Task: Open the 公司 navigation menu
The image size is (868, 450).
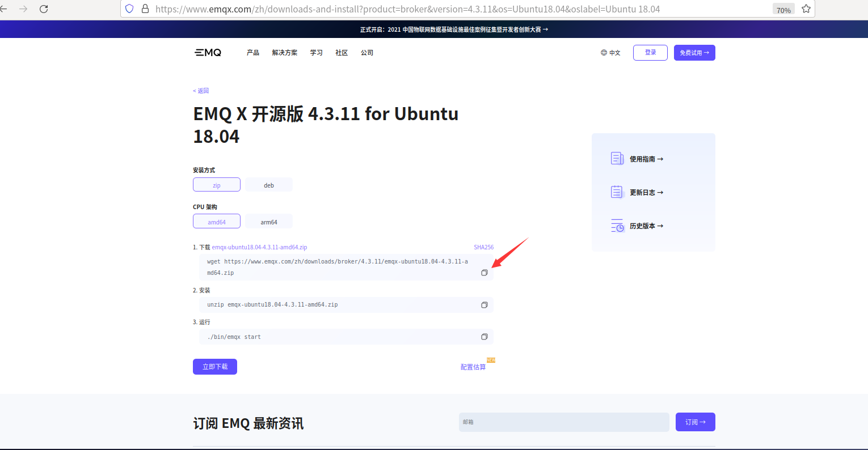Action: pyautogui.click(x=367, y=53)
